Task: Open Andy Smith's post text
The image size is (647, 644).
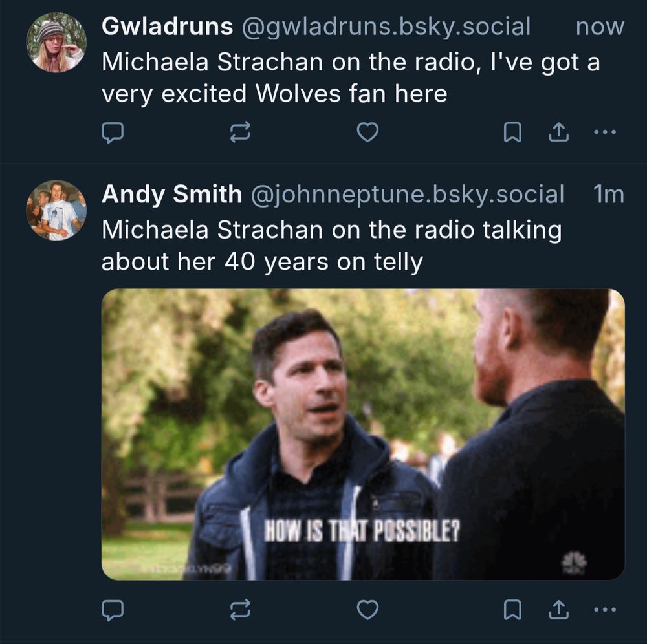Action: (331, 245)
